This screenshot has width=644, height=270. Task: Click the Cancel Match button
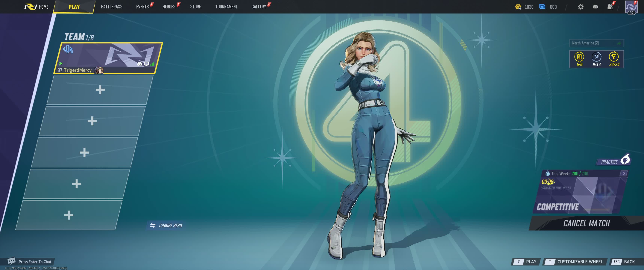586,223
